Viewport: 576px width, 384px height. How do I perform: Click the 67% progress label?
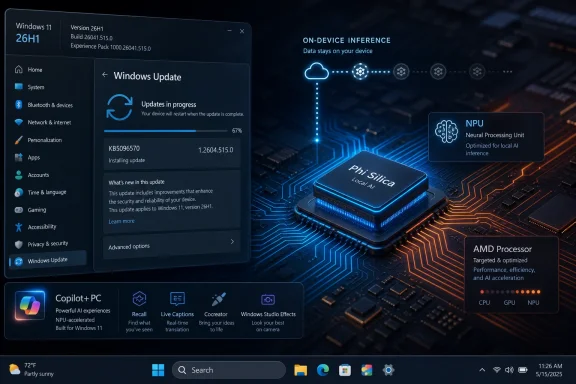(237, 130)
